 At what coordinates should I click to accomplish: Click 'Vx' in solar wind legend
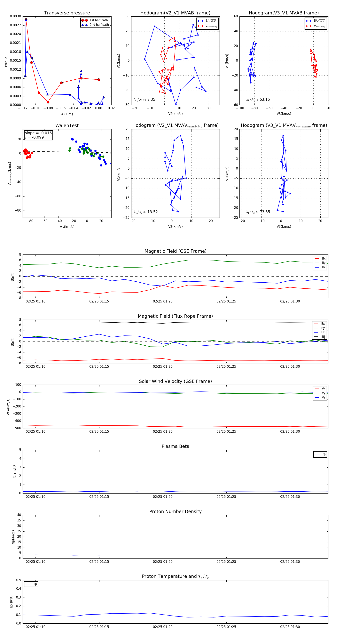coord(324,389)
